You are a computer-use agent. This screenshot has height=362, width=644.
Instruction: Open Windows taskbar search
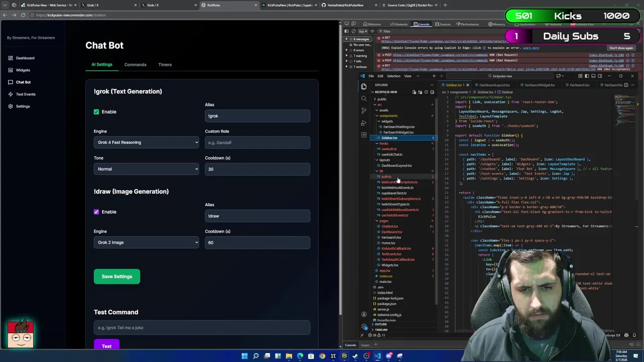click(x=256, y=356)
